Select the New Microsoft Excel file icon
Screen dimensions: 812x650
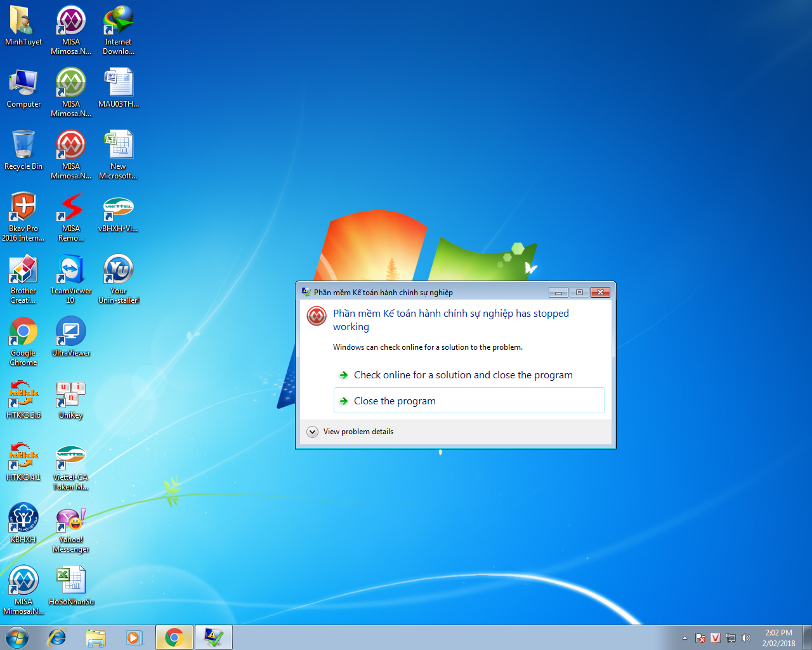[119, 154]
